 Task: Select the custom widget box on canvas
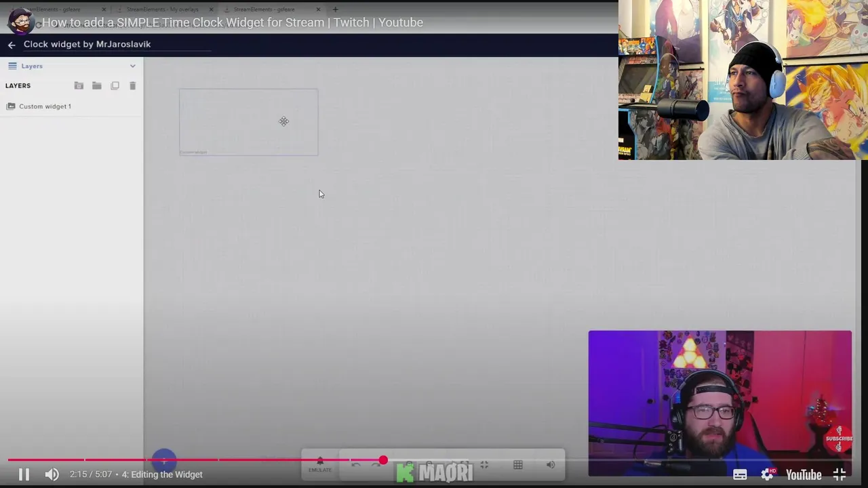pos(248,122)
